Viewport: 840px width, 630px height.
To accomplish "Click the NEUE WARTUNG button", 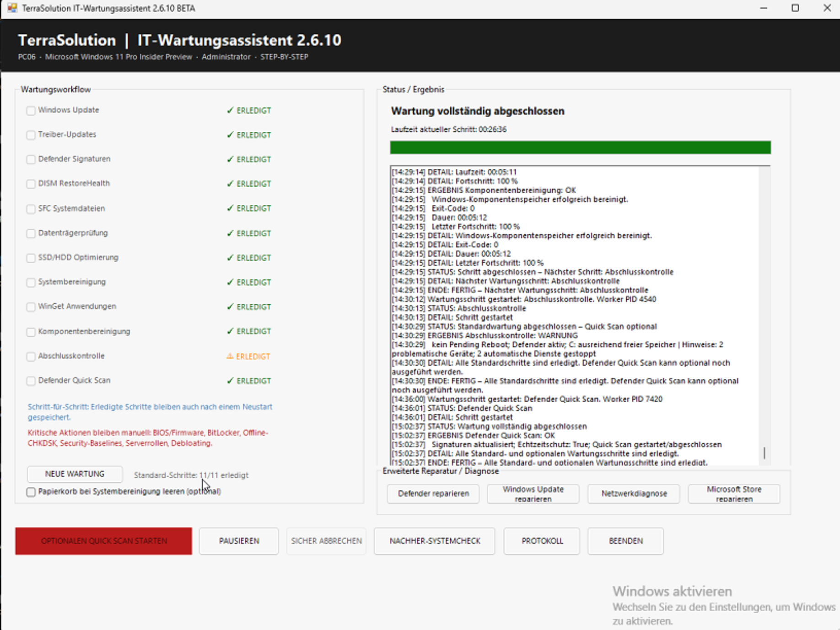I will [x=75, y=474].
